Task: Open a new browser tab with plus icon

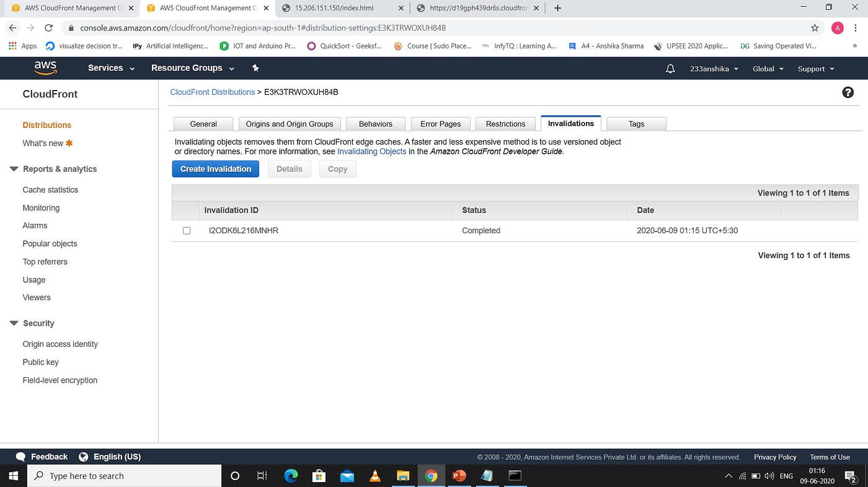Action: tap(557, 8)
